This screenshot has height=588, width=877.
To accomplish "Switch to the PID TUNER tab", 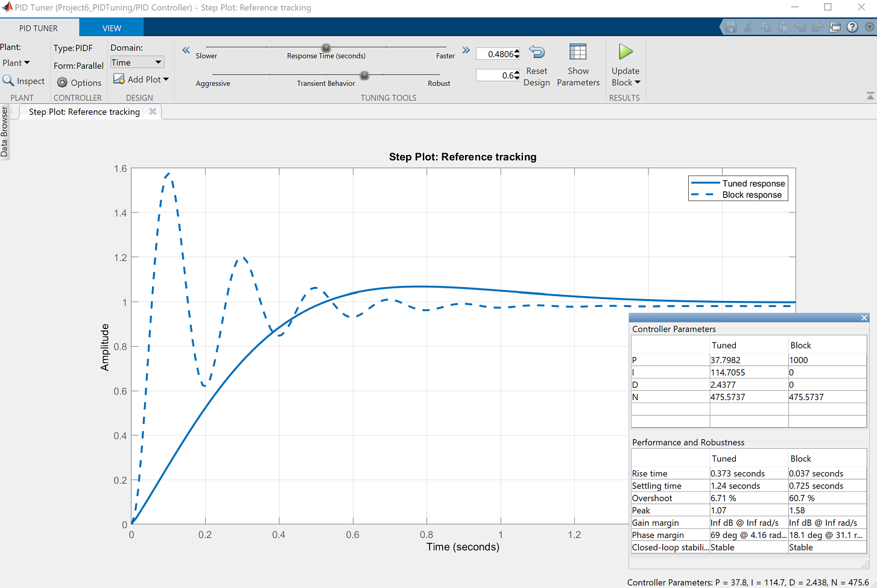I will click(x=39, y=28).
